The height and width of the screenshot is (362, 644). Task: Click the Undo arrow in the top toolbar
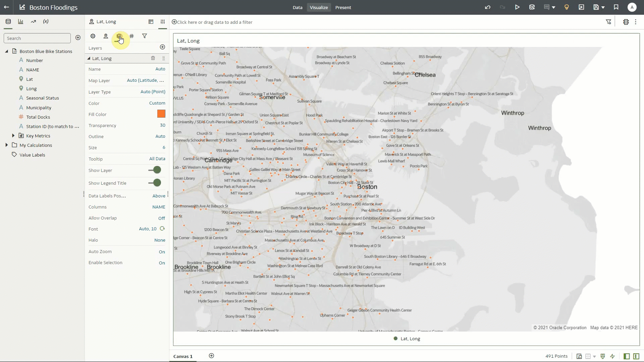tap(488, 7)
